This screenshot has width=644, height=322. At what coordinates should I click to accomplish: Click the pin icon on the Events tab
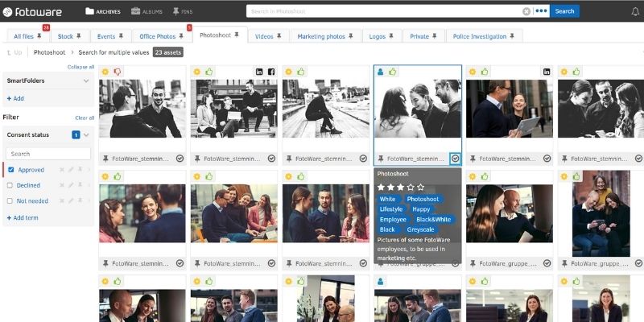121,36
